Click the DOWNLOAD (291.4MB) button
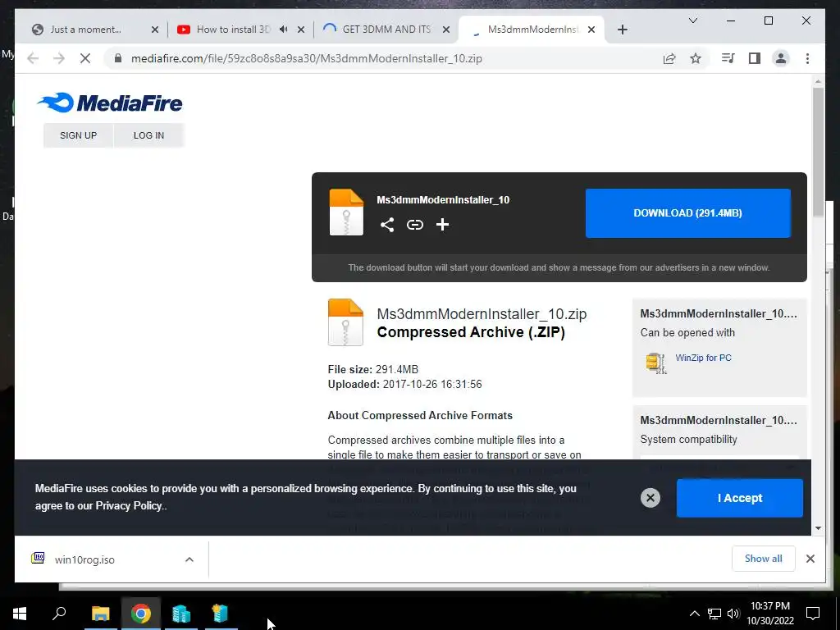Image resolution: width=840 pixels, height=630 pixels. pyautogui.click(x=688, y=212)
